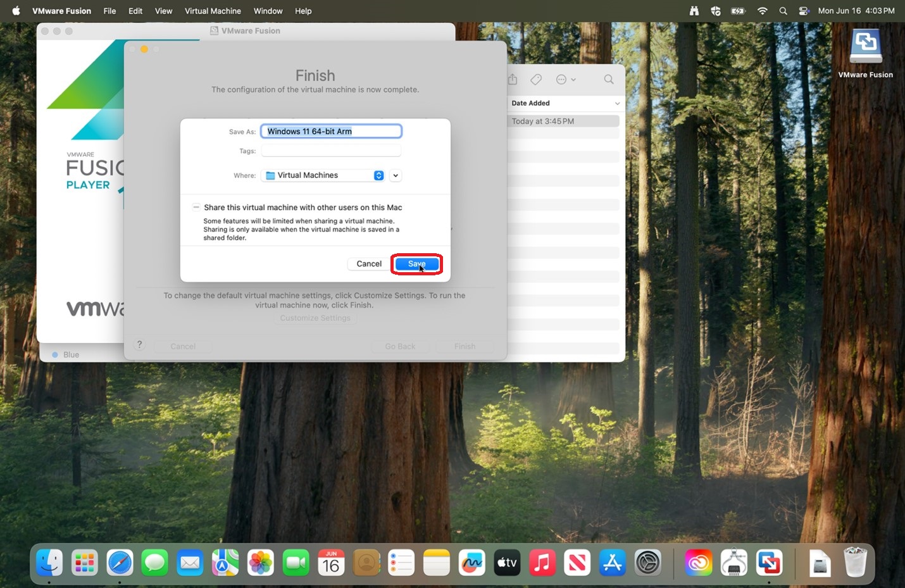Click the Save As name field

[331, 131]
